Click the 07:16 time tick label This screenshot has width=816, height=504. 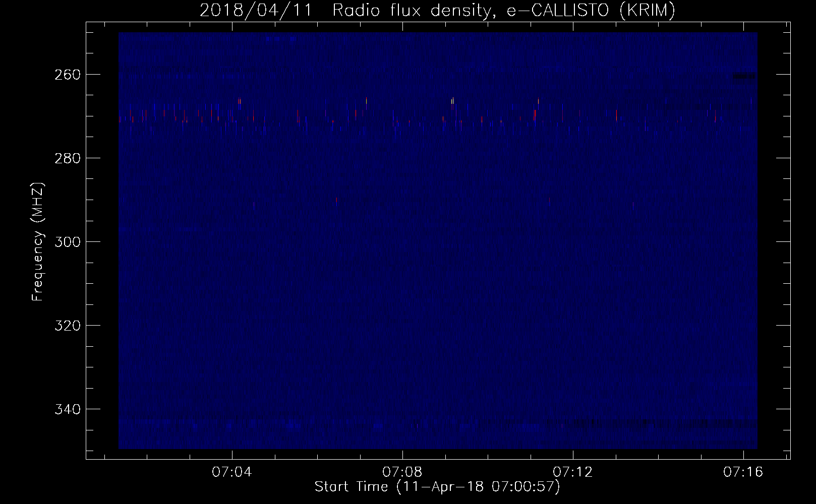tap(743, 472)
